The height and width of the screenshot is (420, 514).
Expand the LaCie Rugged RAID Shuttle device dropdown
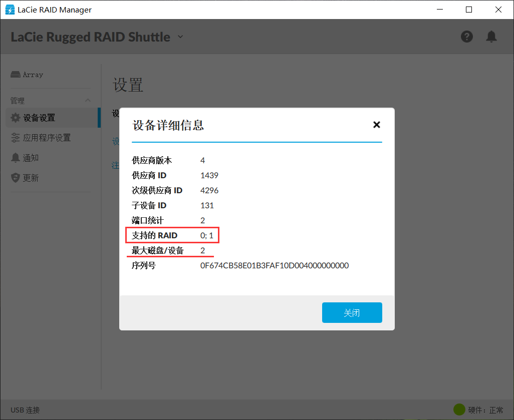[180, 37]
